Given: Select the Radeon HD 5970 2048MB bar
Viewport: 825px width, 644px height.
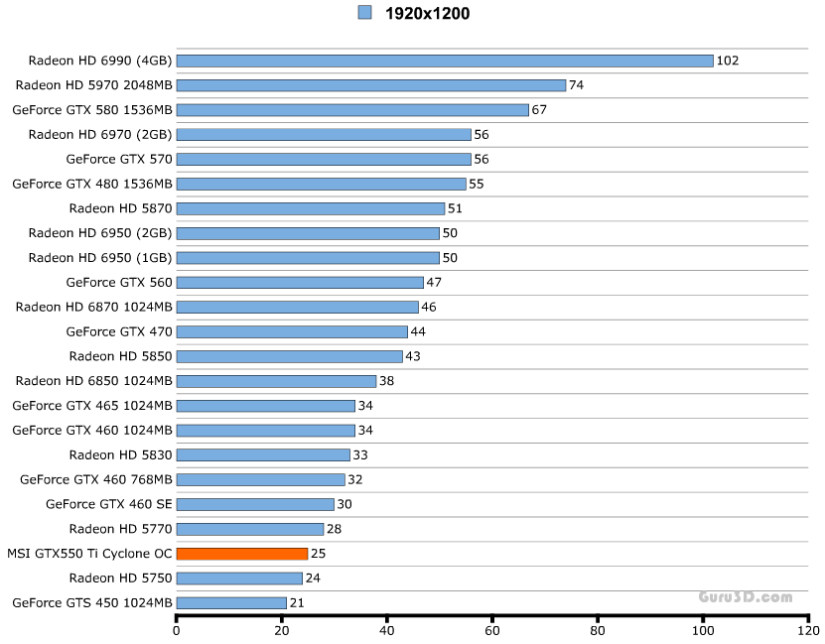Looking at the screenshot, I should (371, 85).
